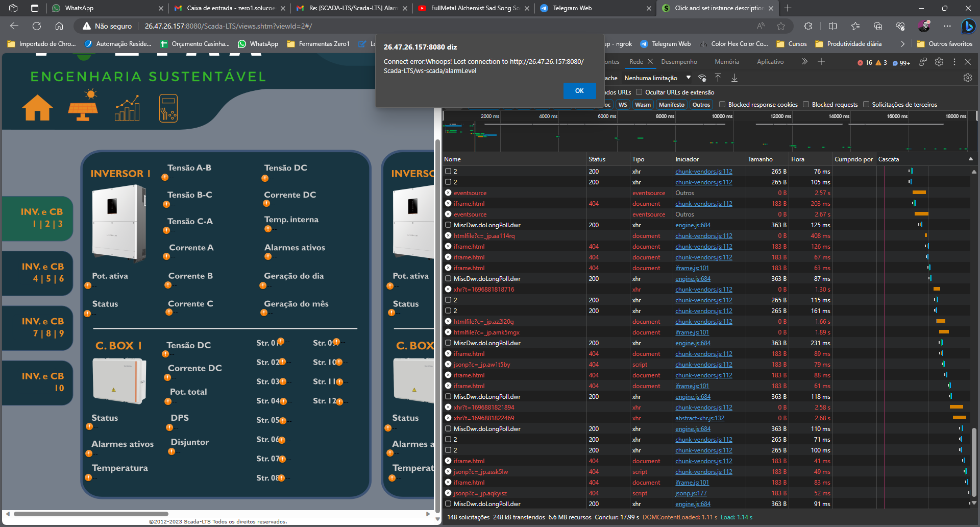Expand the 'Outros favoritos' bookmarks folder

944,44
